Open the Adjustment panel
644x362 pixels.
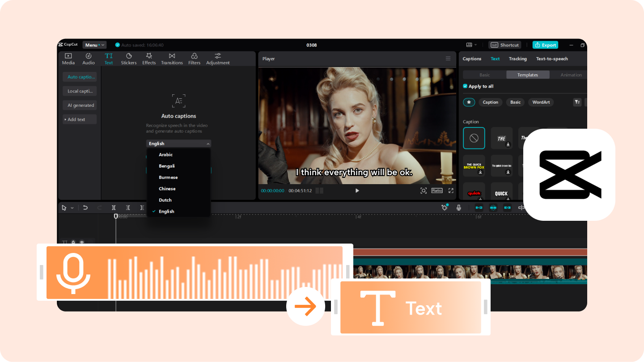[x=218, y=59]
